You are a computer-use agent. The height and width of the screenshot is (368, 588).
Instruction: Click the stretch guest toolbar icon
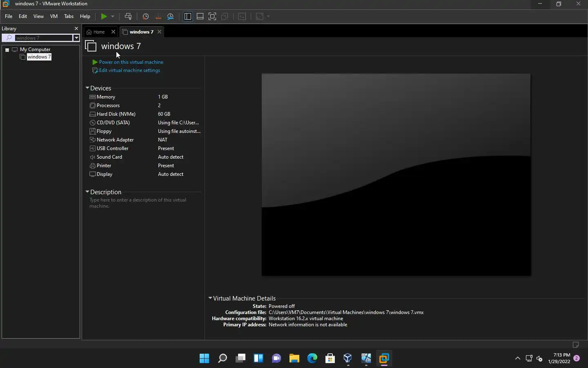click(260, 16)
